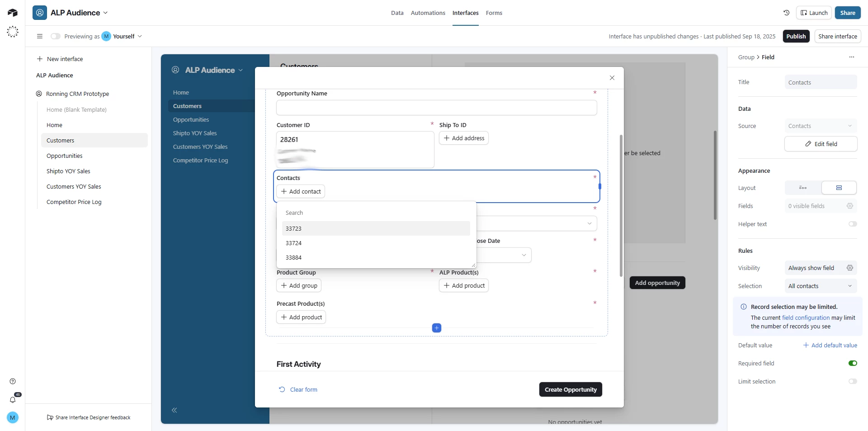This screenshot has height=431, width=868.
Task: Turn off the Required field toggle
Action: 853,363
